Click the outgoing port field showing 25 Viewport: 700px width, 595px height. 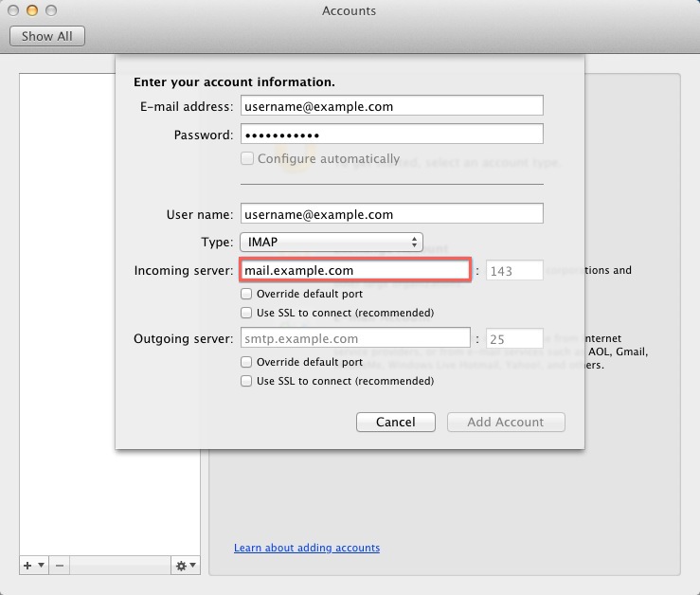coord(514,338)
